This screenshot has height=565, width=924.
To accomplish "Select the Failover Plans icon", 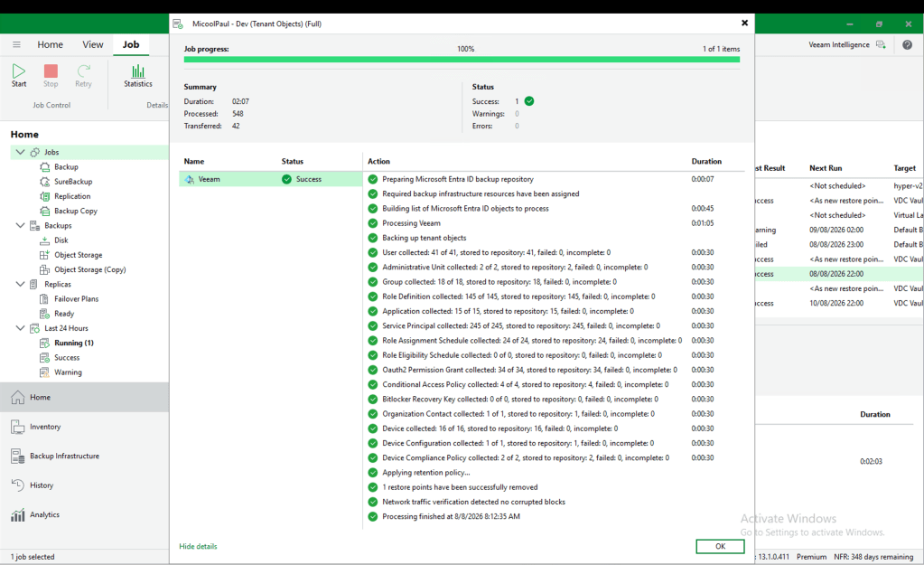I will point(45,299).
